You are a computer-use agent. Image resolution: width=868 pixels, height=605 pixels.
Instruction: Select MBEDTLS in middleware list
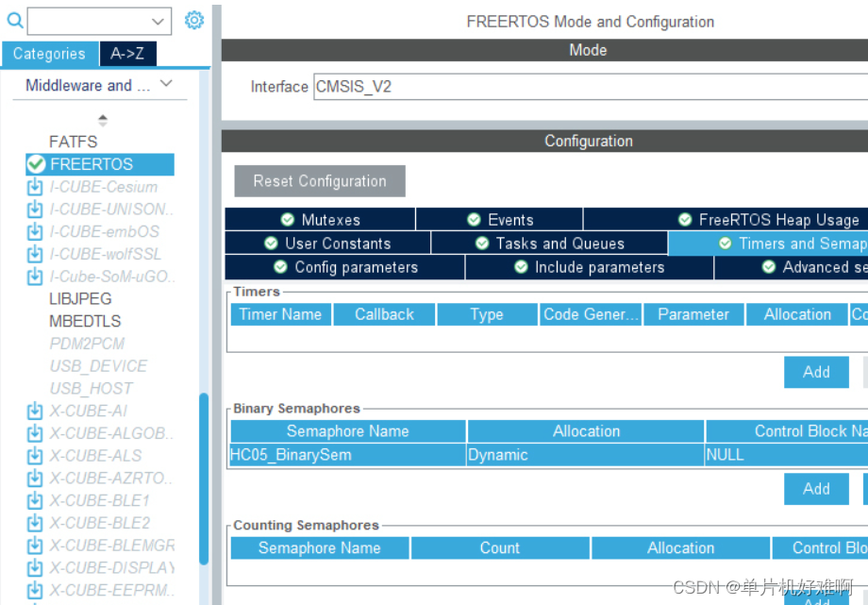[85, 321]
